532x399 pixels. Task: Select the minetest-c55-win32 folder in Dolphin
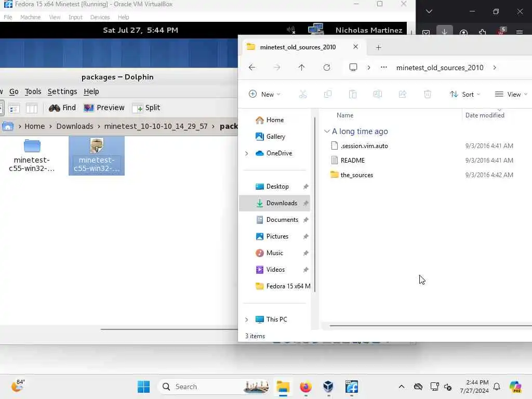pos(32,155)
